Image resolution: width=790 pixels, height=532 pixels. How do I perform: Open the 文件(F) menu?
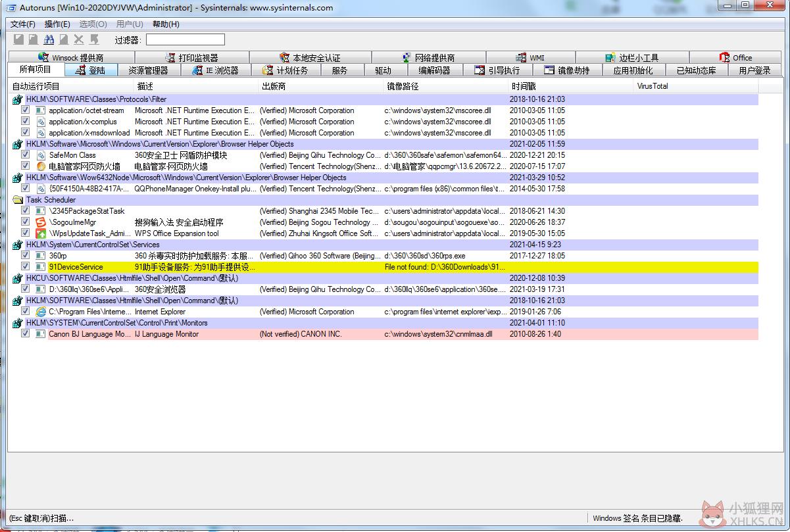pos(23,24)
